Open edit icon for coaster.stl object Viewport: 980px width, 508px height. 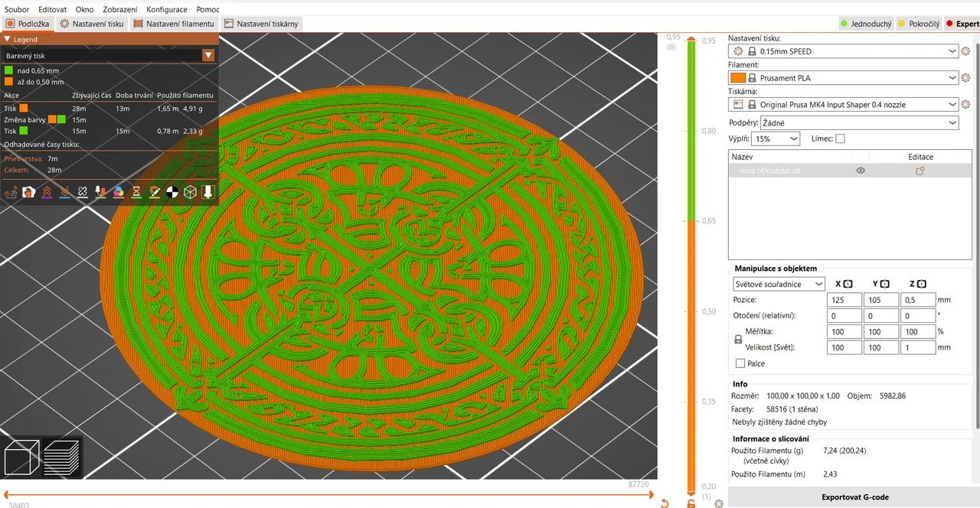coord(920,171)
